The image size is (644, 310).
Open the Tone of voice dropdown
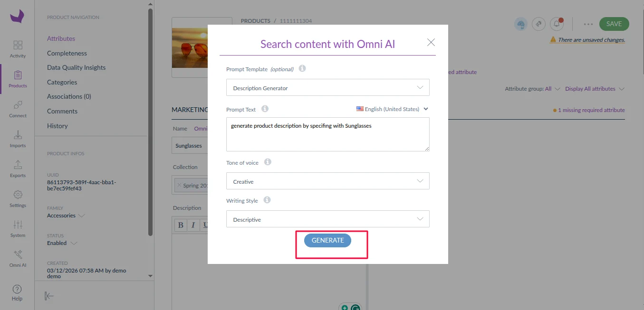click(x=327, y=181)
